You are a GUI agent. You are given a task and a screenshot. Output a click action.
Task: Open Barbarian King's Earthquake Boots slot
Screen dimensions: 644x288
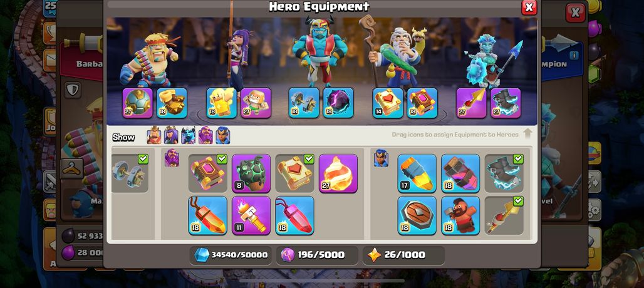[x=172, y=103]
